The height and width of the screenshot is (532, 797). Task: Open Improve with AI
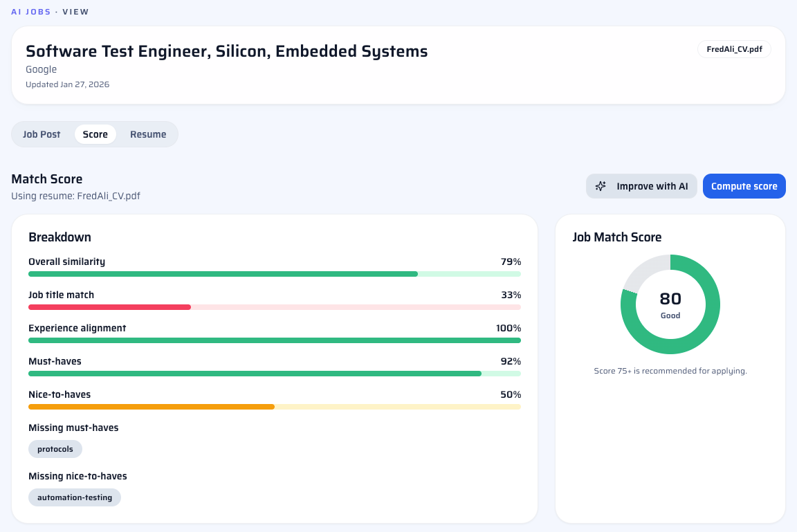point(641,185)
